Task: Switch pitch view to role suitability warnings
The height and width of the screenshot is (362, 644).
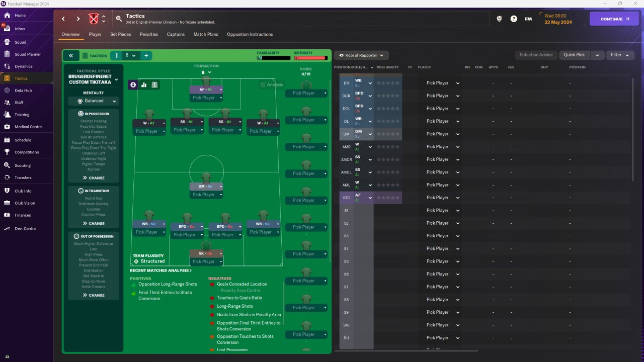Action: coord(154,85)
